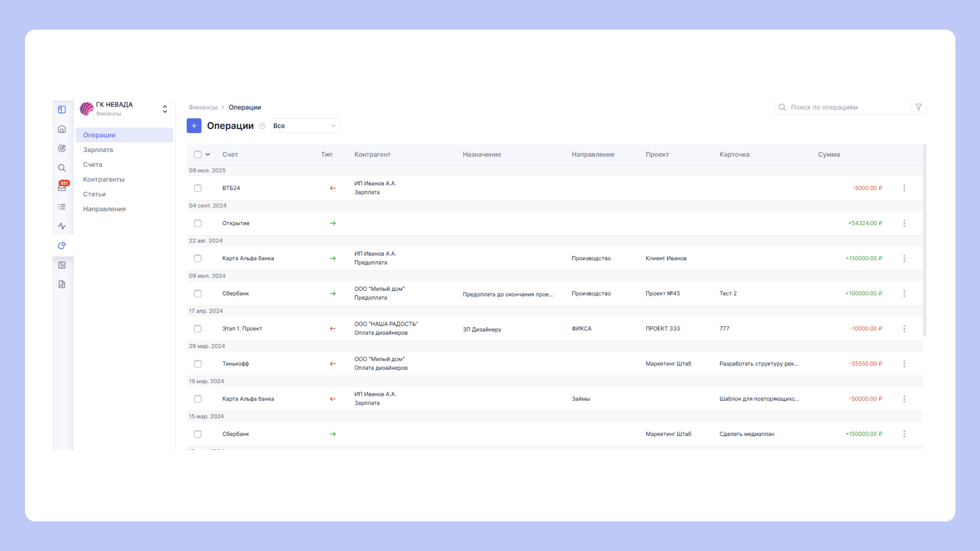
Task: Open Контрагенты in the side menu
Action: coord(104,180)
